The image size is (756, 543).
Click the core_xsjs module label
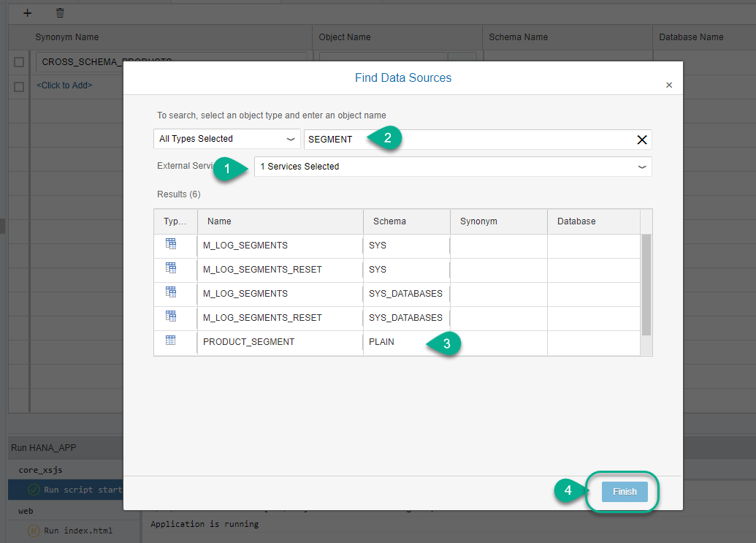click(40, 470)
